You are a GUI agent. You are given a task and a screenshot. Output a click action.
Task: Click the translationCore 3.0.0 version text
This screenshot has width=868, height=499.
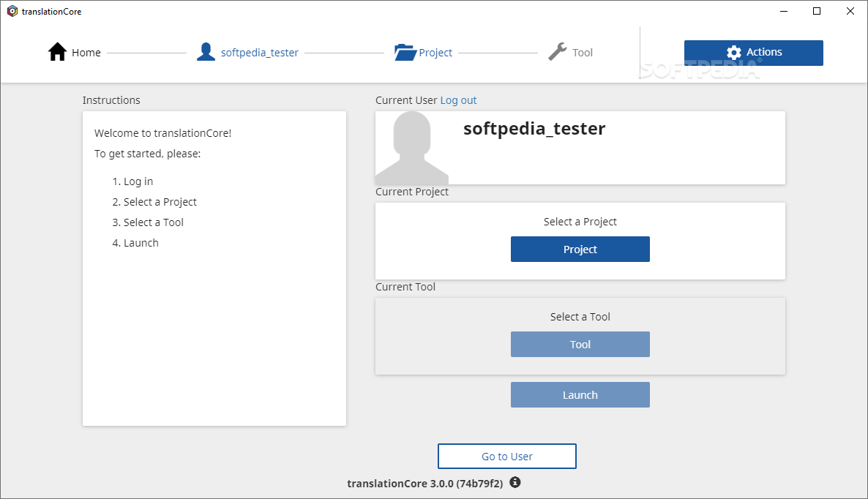pyautogui.click(x=425, y=484)
